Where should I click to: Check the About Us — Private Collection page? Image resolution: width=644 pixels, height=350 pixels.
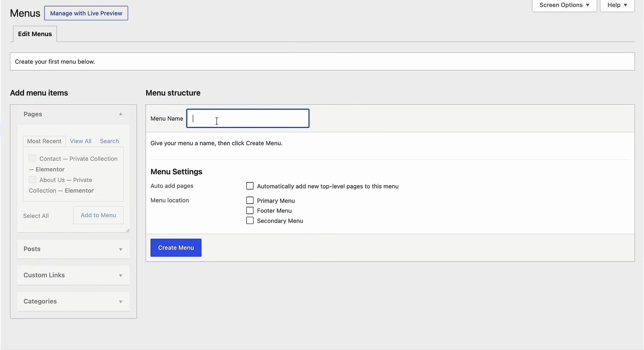[32, 180]
